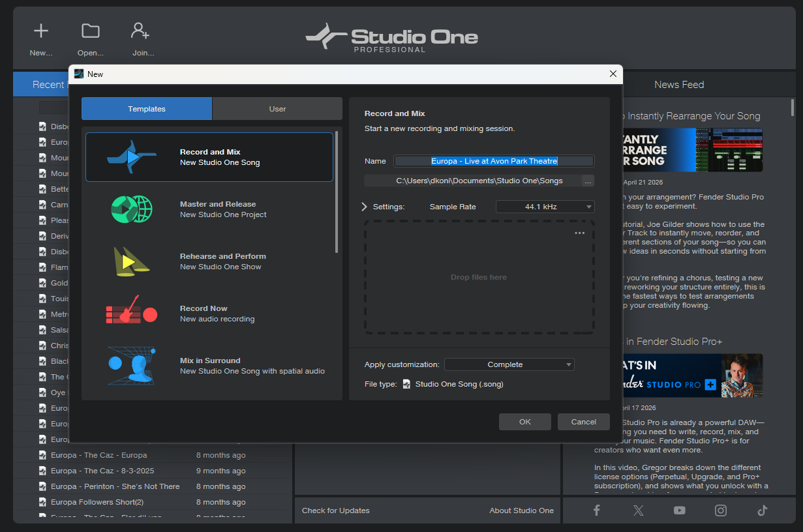
Task: Click the New Studio One Project subtitle
Action: pos(223,214)
